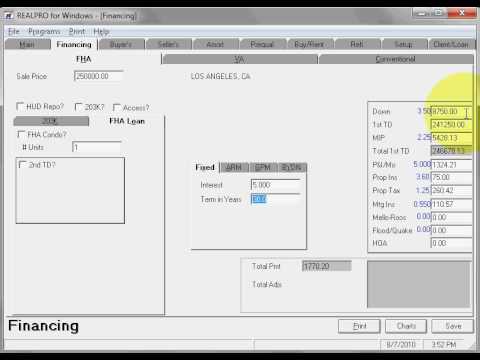Click the Flood/Quake amount field

(452, 230)
